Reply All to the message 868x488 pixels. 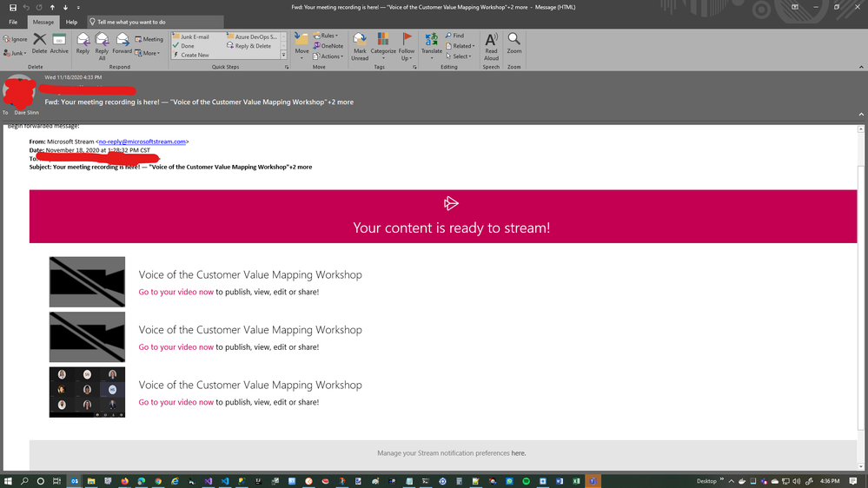102,47
